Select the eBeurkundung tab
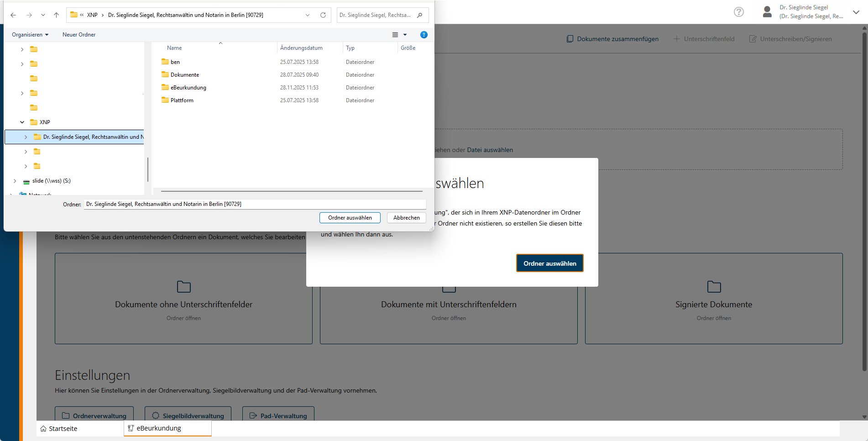 (x=158, y=428)
